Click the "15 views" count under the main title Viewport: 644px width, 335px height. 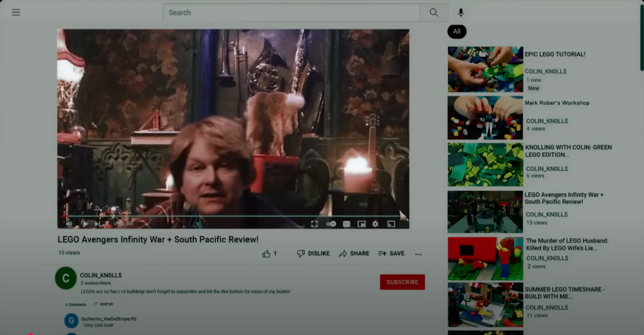tap(69, 253)
